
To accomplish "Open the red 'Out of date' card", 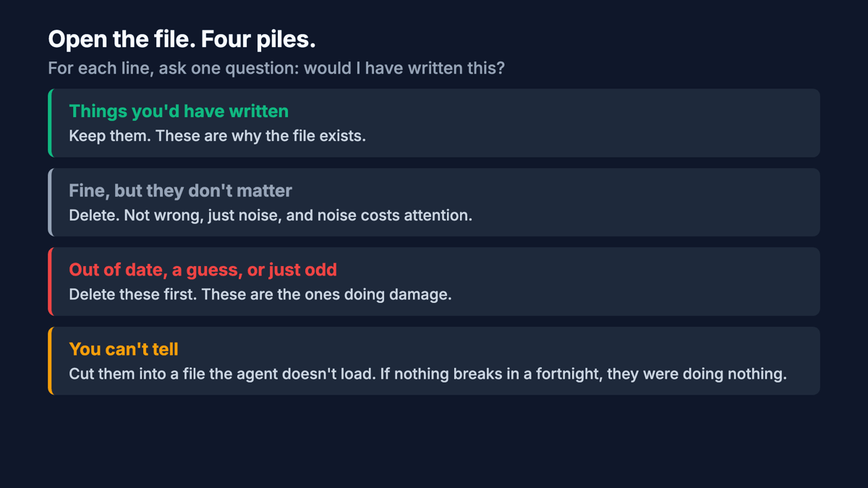I will click(434, 281).
